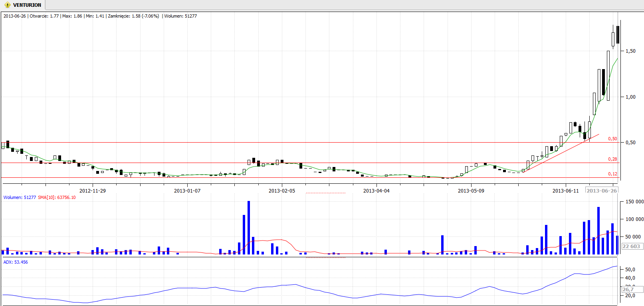The height and width of the screenshot is (306, 644).
Task: Click the 0,50 red resistance line label
Action: pos(612,139)
